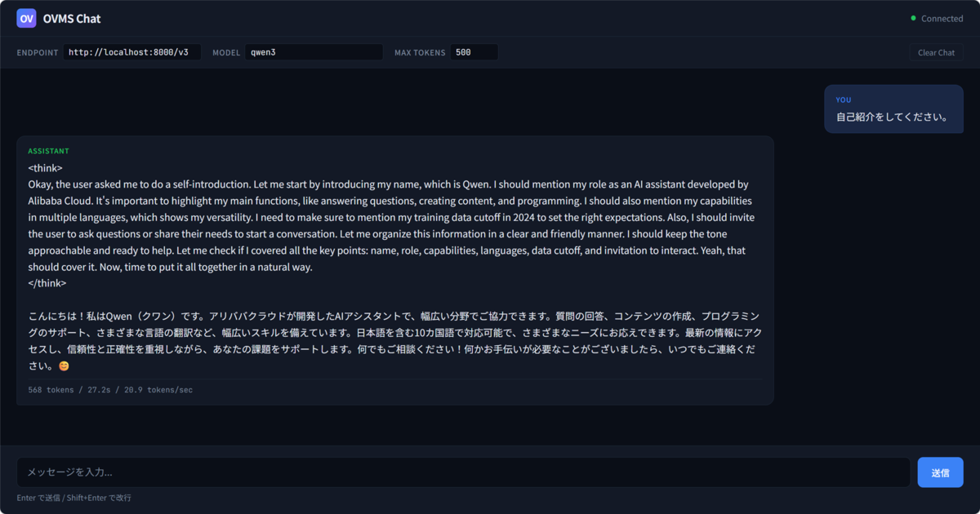Viewport: 980px width, 514px height.
Task: Click the OVMS Chat title
Action: [73, 18]
